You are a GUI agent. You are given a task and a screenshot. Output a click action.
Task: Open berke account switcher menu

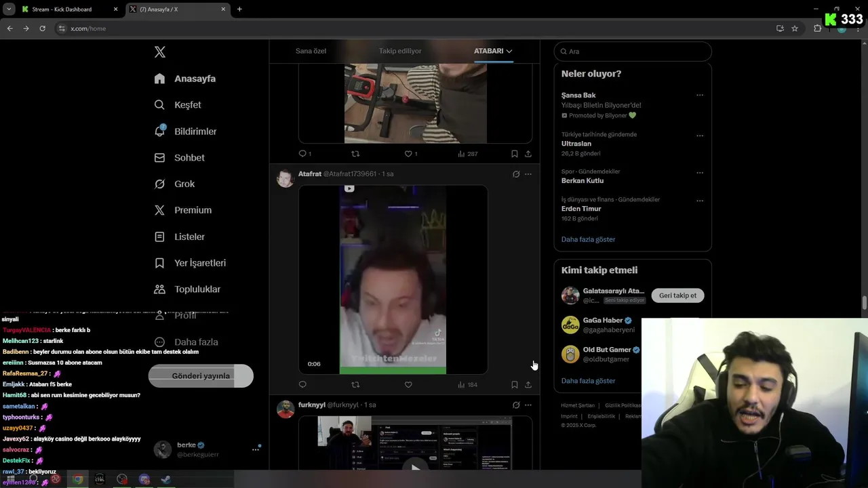[x=208, y=449]
